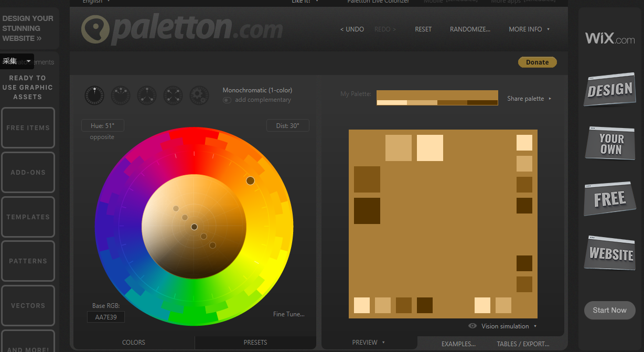The width and height of the screenshot is (644, 352).
Task: Click the Dist: 30° field
Action: click(x=288, y=125)
